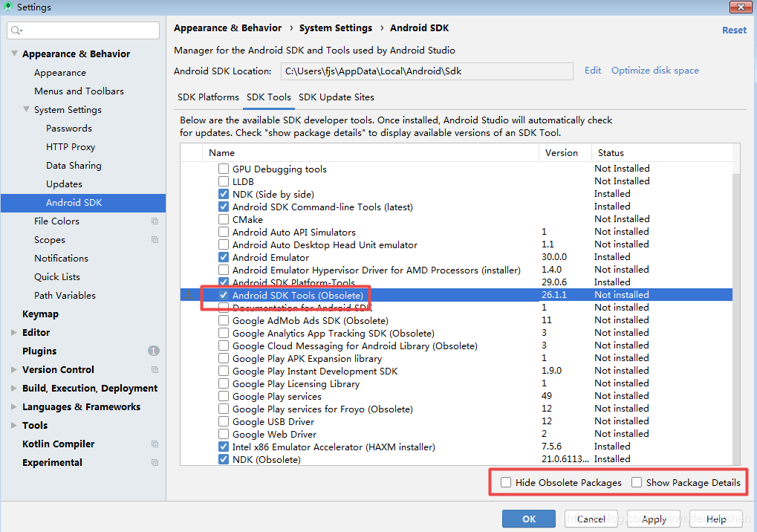Open Notifications settings
The image size is (757, 532).
(62, 259)
